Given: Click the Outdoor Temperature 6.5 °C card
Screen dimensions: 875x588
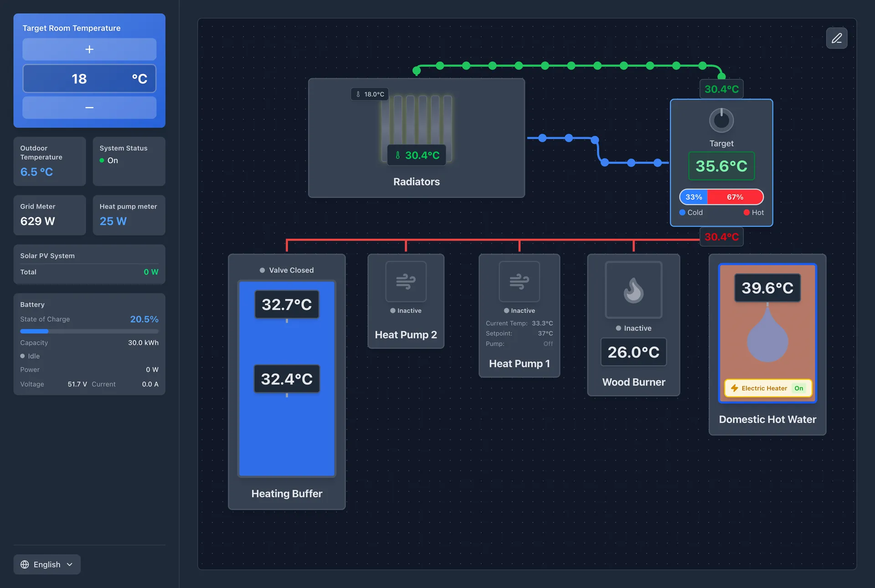Looking at the screenshot, I should (50, 161).
